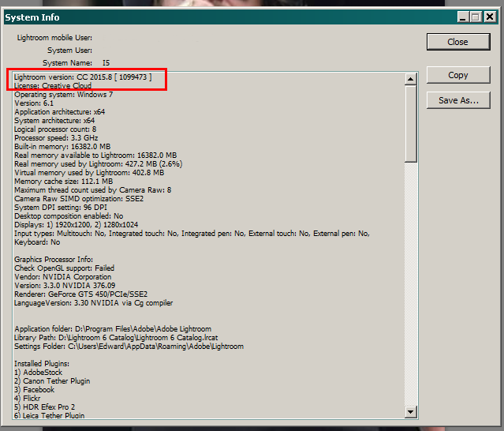Click "Real memory available to Lightroom" line
The width and height of the screenshot is (504, 431).
coord(95,156)
